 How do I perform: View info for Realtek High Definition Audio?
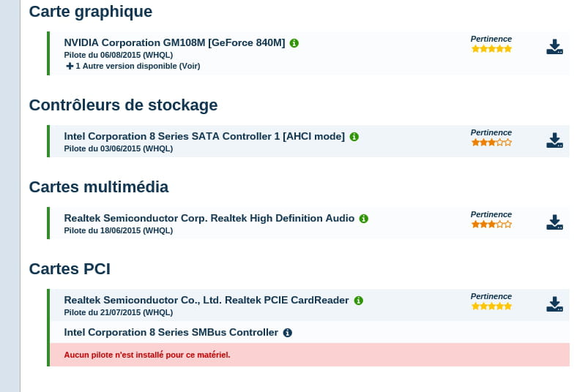click(364, 219)
